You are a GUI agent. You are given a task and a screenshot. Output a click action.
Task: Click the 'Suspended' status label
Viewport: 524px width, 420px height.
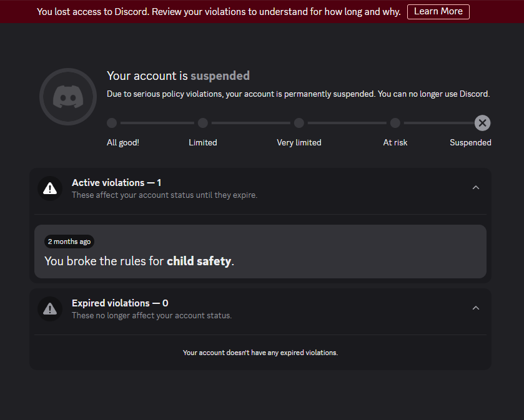(x=470, y=142)
